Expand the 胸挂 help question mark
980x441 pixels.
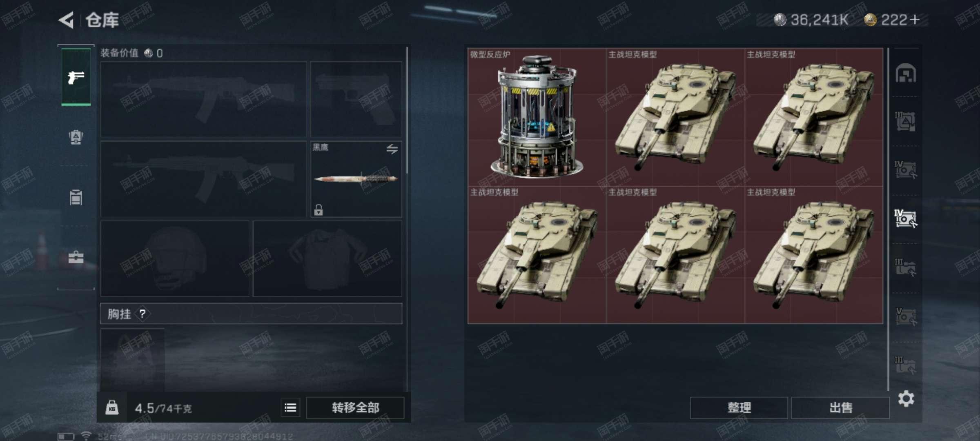(x=143, y=314)
